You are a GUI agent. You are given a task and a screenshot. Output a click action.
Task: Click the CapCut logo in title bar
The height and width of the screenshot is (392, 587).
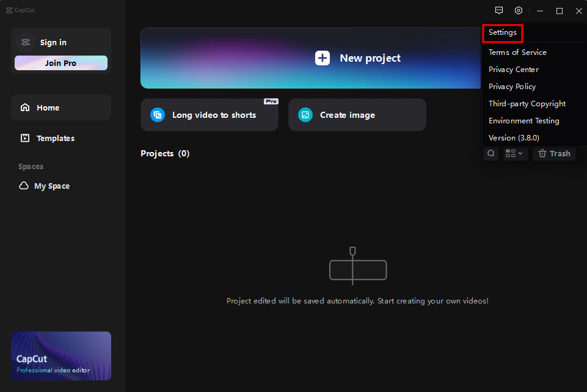(x=20, y=10)
